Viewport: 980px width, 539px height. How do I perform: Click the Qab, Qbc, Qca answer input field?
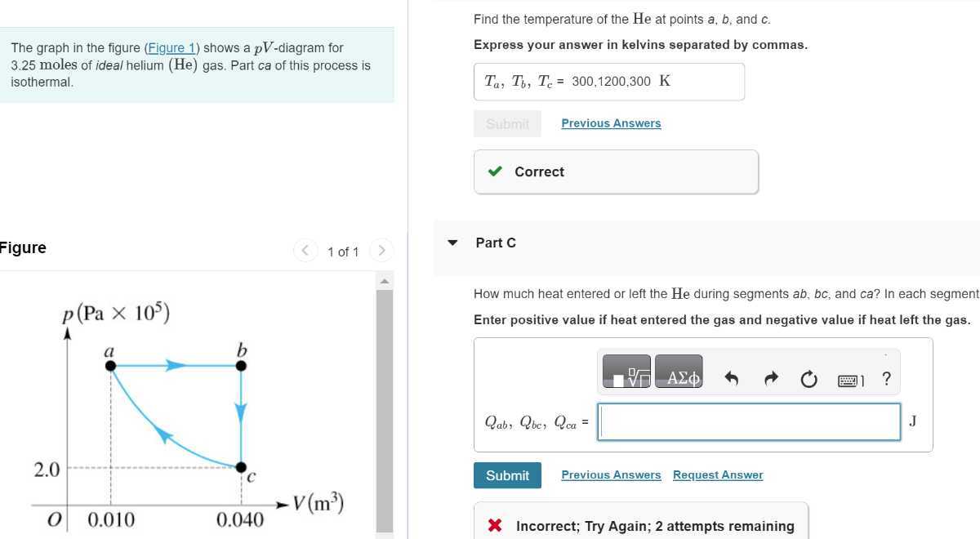pos(747,421)
